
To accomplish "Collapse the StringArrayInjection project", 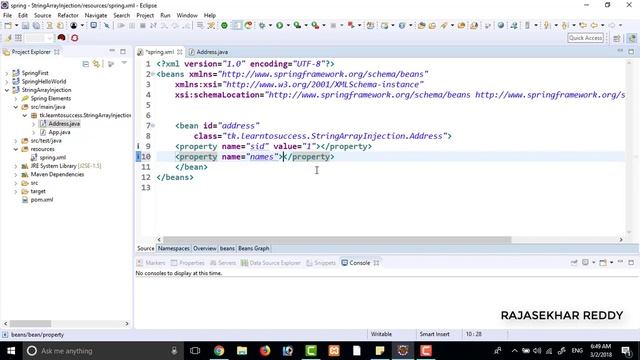I will coord(7,90).
